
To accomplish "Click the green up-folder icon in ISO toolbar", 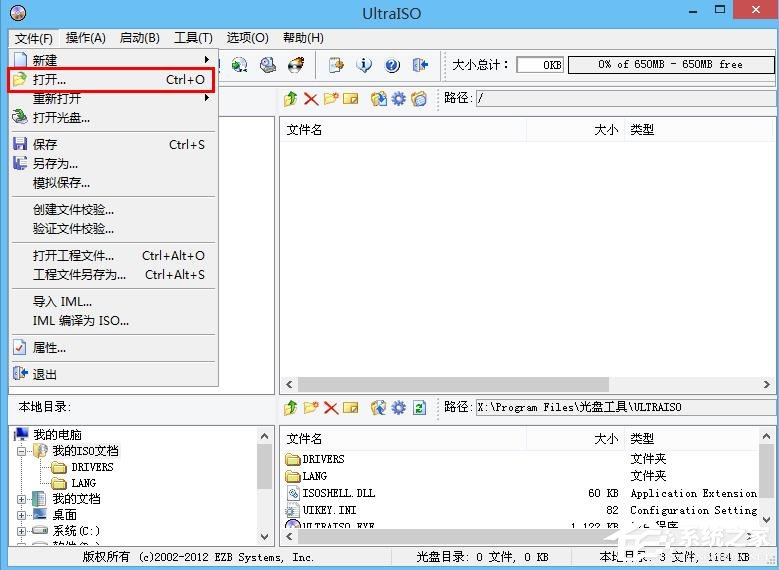I will point(291,98).
